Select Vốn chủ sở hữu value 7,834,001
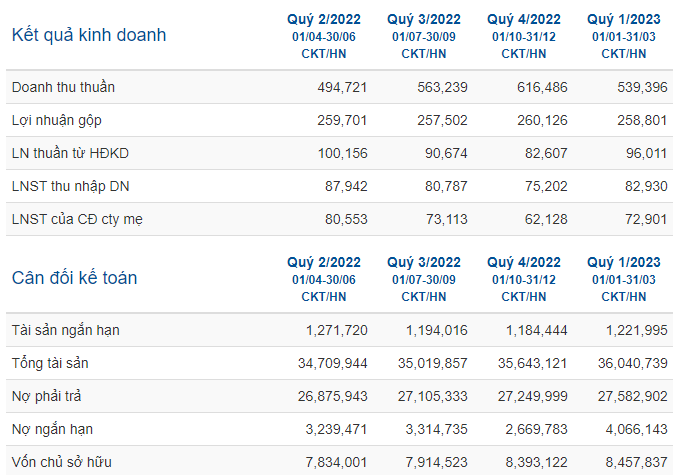This screenshot has width=673, height=475. [x=336, y=463]
